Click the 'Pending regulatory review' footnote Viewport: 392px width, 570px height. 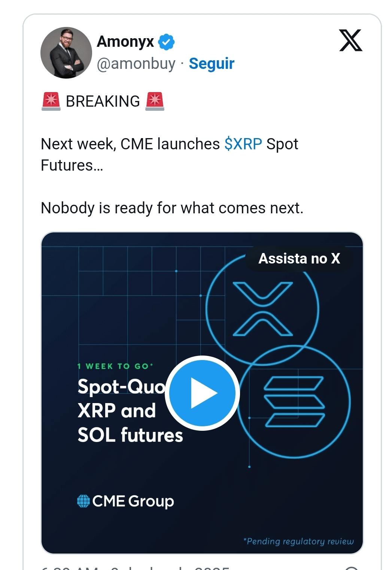[x=298, y=541]
